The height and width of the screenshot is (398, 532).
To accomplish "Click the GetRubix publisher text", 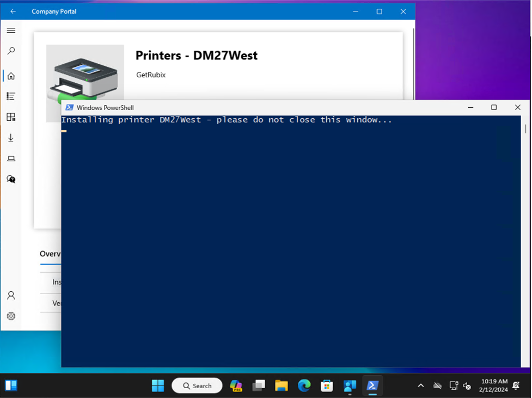I will (151, 75).
